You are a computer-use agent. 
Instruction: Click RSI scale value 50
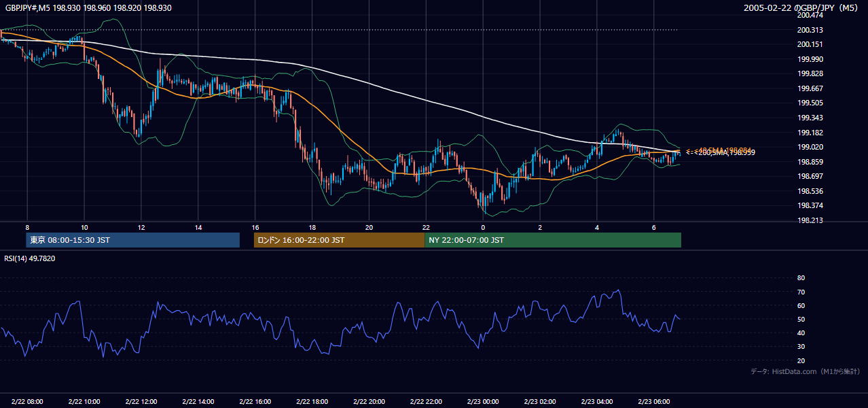click(x=801, y=319)
